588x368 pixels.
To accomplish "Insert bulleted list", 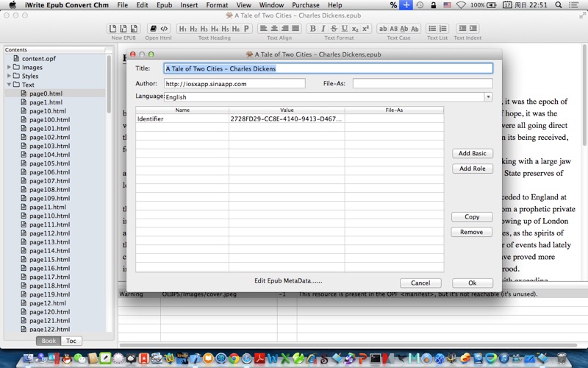I will pos(432,29).
